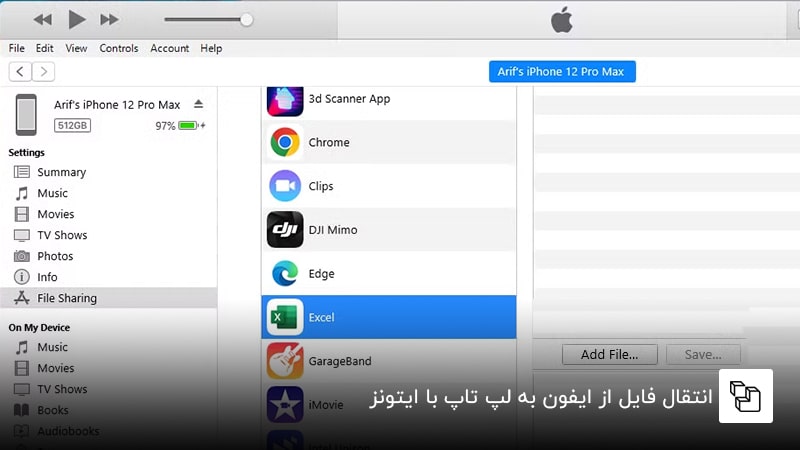
Task: Click the overlapping squares icon at bottom right
Action: [745, 396]
